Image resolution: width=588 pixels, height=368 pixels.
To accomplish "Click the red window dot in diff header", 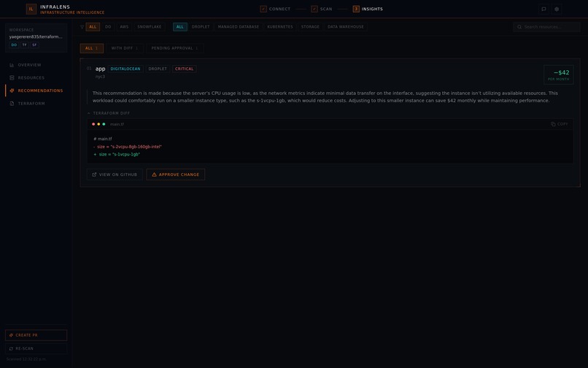I will 93,124.
